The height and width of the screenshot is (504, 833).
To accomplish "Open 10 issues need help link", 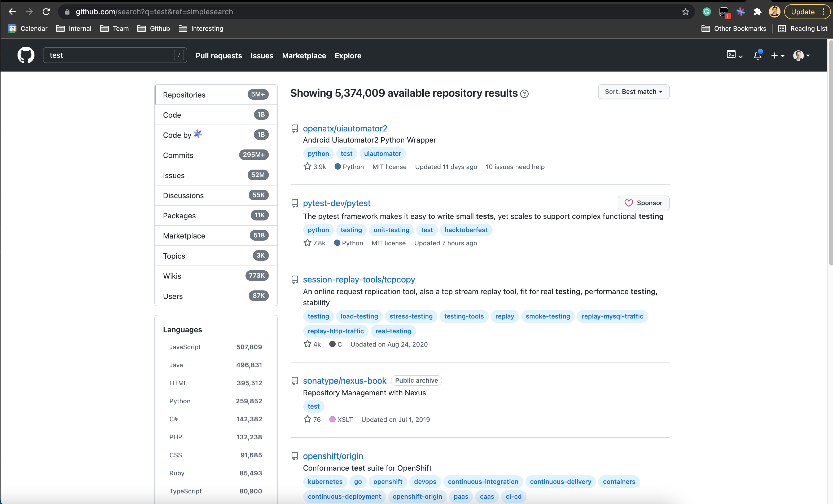I will coord(515,166).
